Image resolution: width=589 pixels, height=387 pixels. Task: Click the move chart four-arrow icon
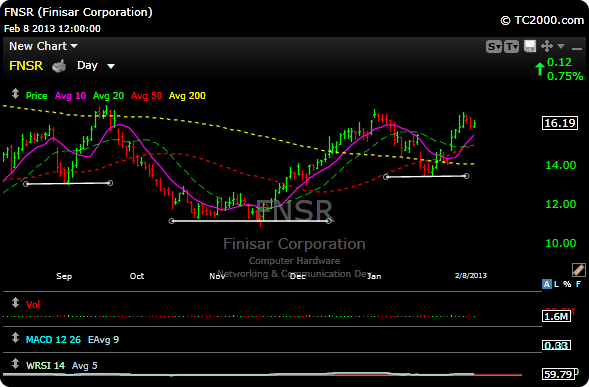(547, 46)
